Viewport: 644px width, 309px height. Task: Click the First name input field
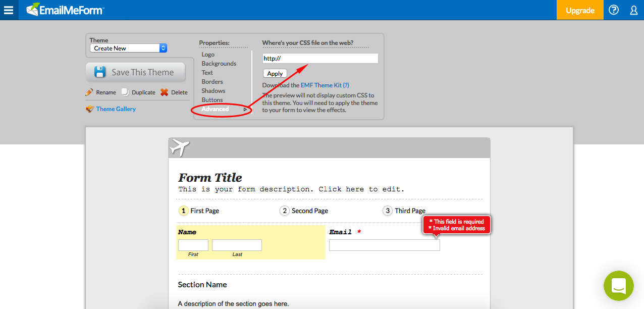tap(193, 245)
